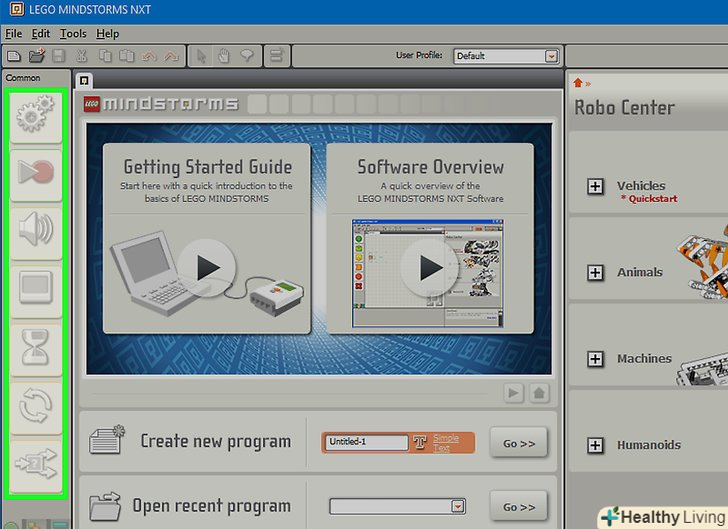Click the Simple Text T icon
The image size is (728, 529).
[x=420, y=442]
